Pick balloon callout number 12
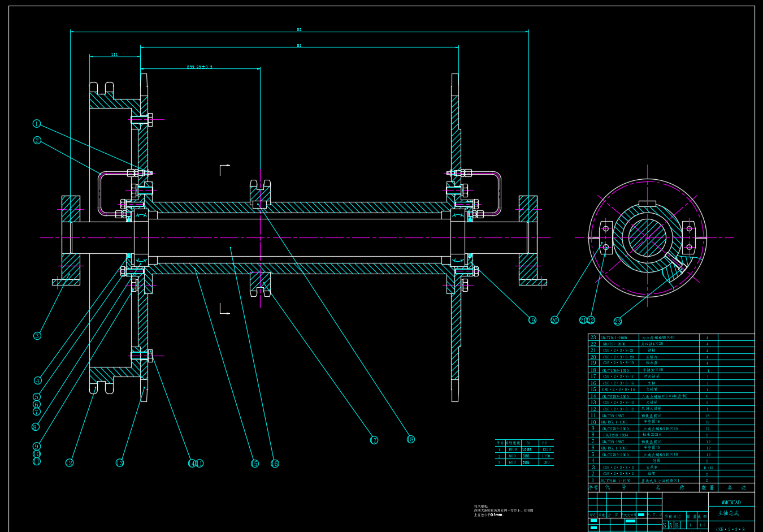This screenshot has width=763, height=532. coord(69,463)
